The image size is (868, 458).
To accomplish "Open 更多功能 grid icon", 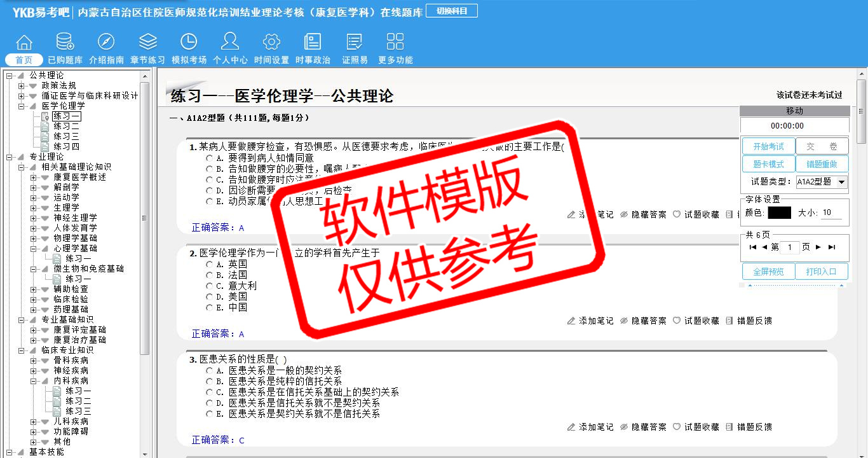I will (x=395, y=43).
